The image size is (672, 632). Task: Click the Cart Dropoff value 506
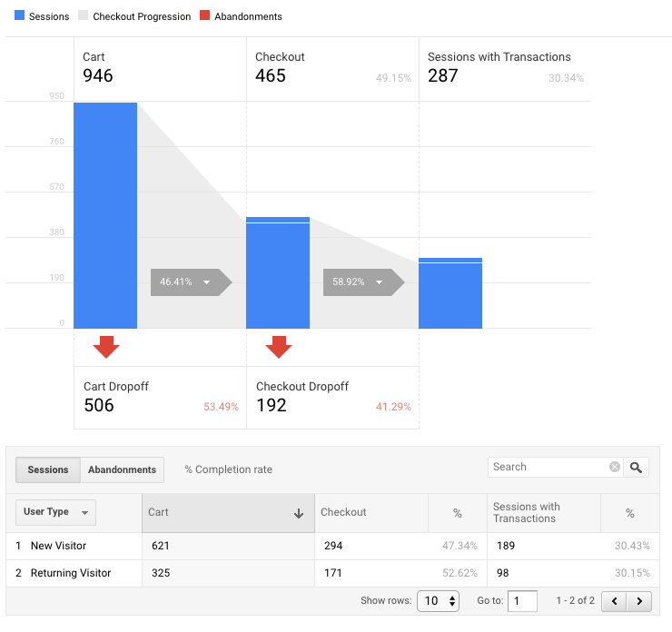[99, 405]
